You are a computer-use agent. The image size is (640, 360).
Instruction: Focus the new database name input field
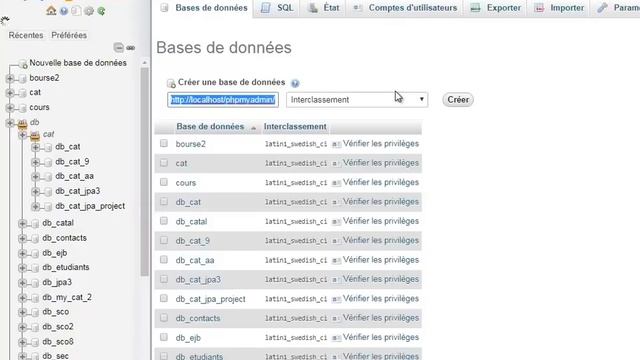pos(223,100)
